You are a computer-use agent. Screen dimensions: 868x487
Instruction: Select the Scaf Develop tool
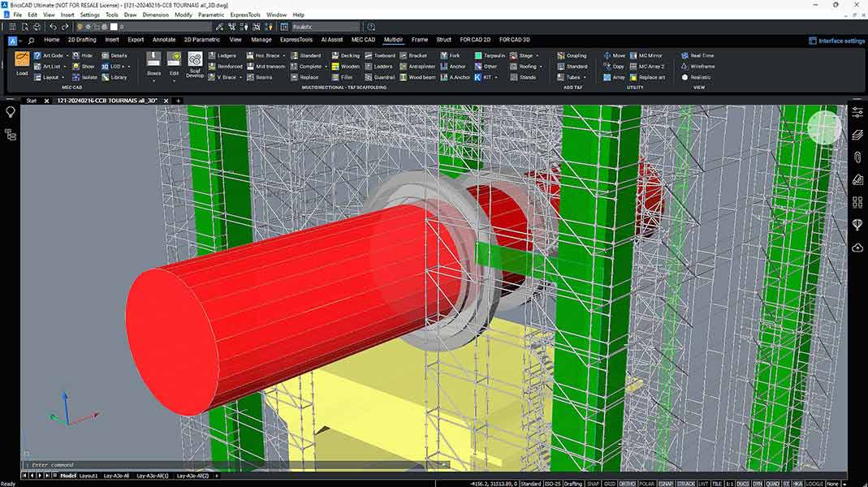[x=195, y=66]
